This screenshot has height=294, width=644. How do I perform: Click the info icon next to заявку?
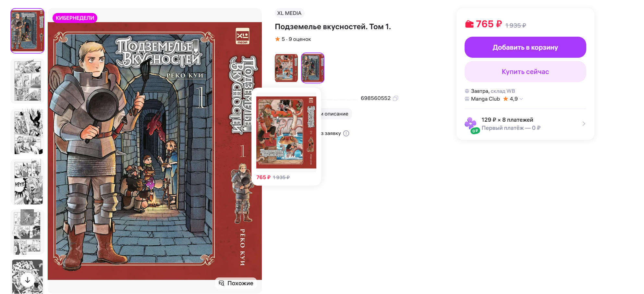click(346, 133)
